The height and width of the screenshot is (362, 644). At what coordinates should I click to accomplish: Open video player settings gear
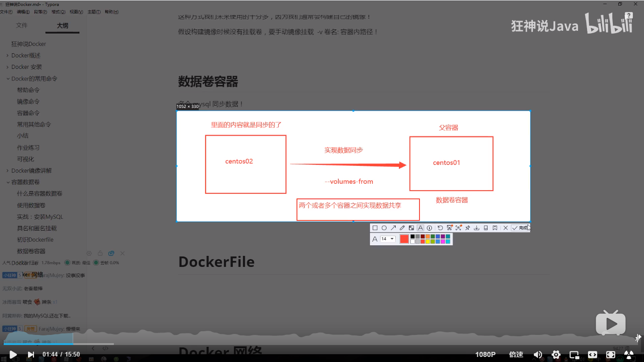point(556,354)
